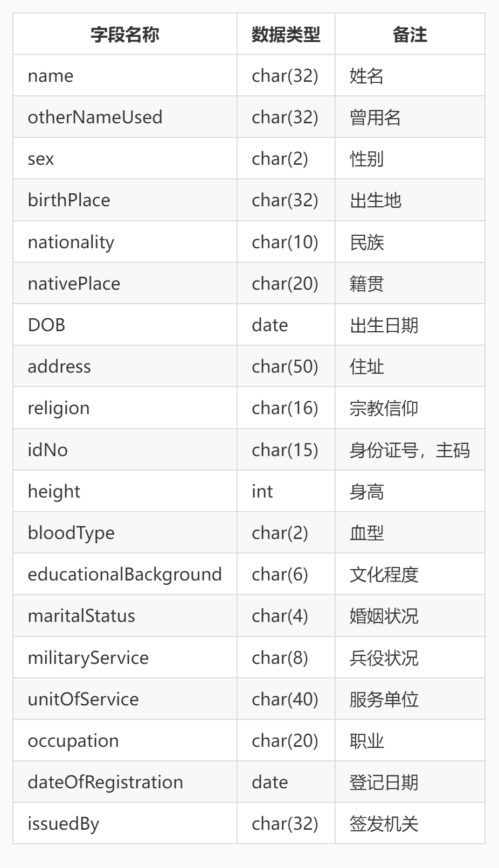Click the 签发机关 remark cell
Image resolution: width=499 pixels, height=868 pixels.
[x=384, y=824]
